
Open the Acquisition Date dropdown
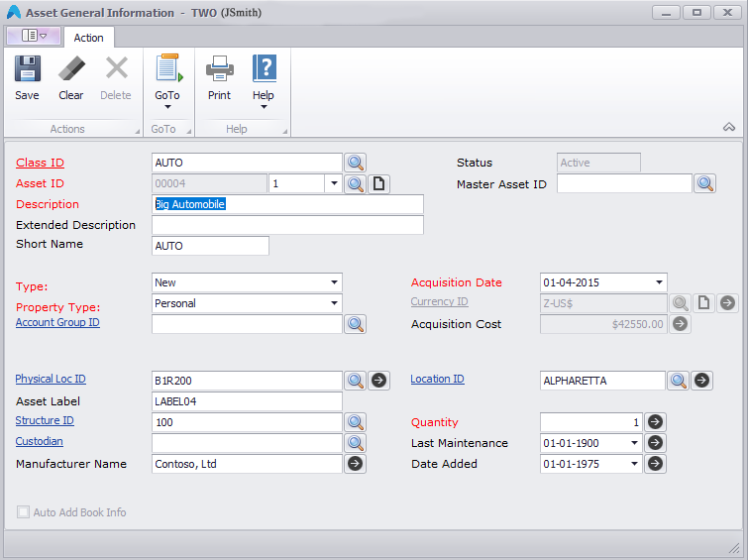click(659, 282)
